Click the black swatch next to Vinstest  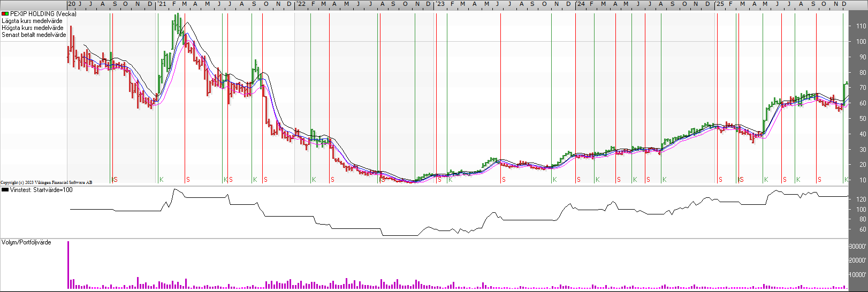coord(5,190)
